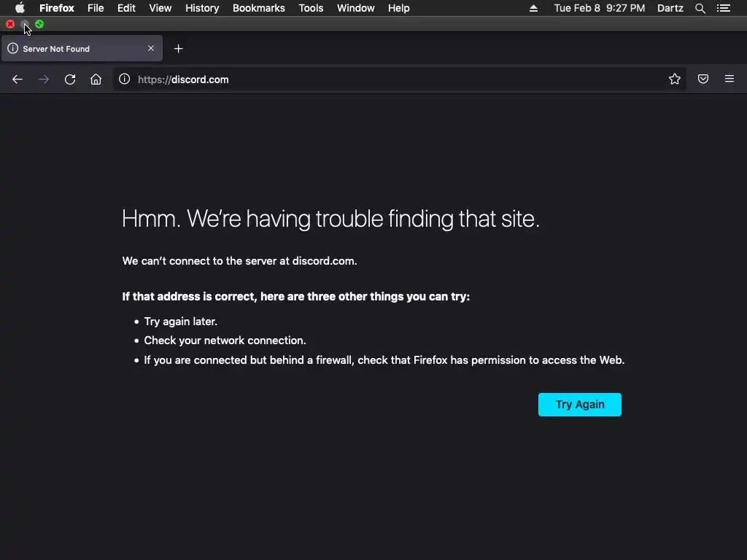The image size is (747, 560).
Task: Close the Server Not Found tab
Action: [151, 48]
